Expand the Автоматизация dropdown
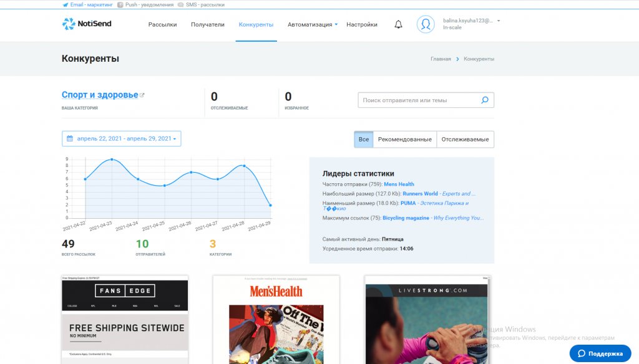Image resolution: width=639 pixels, height=364 pixels. point(310,24)
